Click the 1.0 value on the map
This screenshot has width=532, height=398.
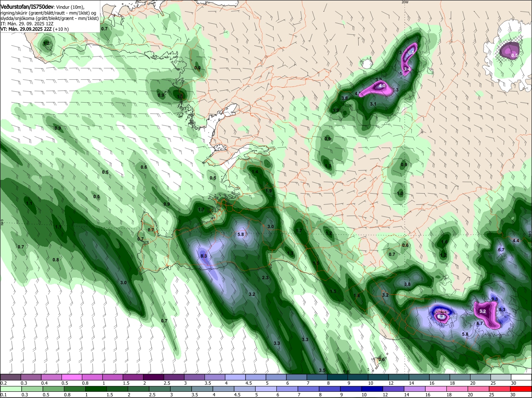tap(400, 193)
